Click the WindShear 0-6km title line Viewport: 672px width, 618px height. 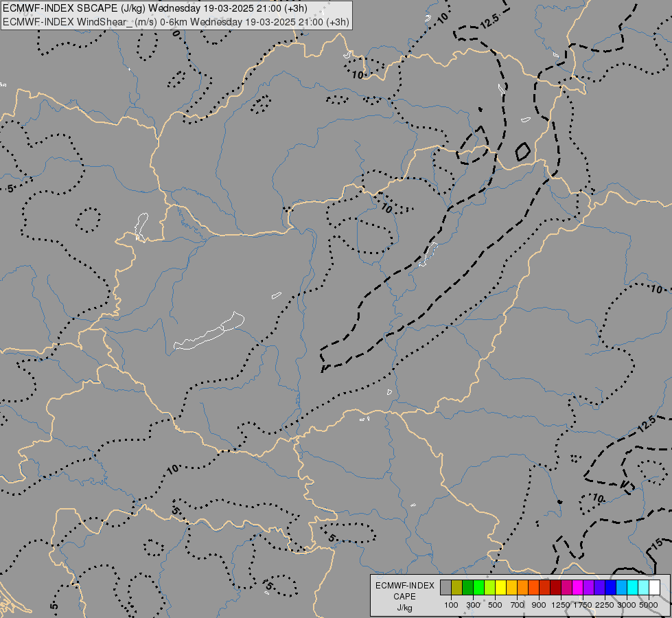point(176,21)
